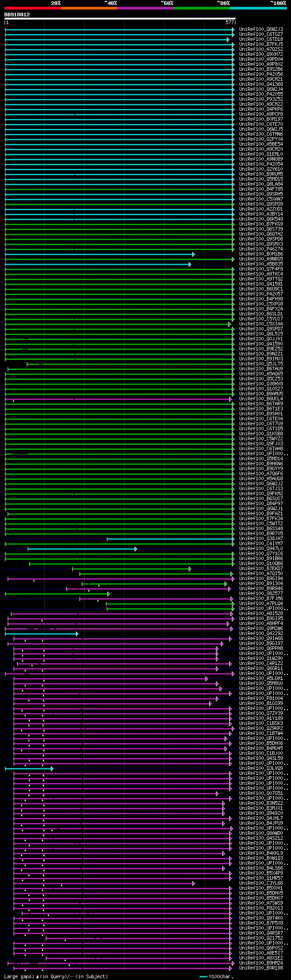The height and width of the screenshot is (980, 291).
Task: Select the UniRef100_Q0JJV1 label
Action: pyautogui.click(x=261, y=339)
